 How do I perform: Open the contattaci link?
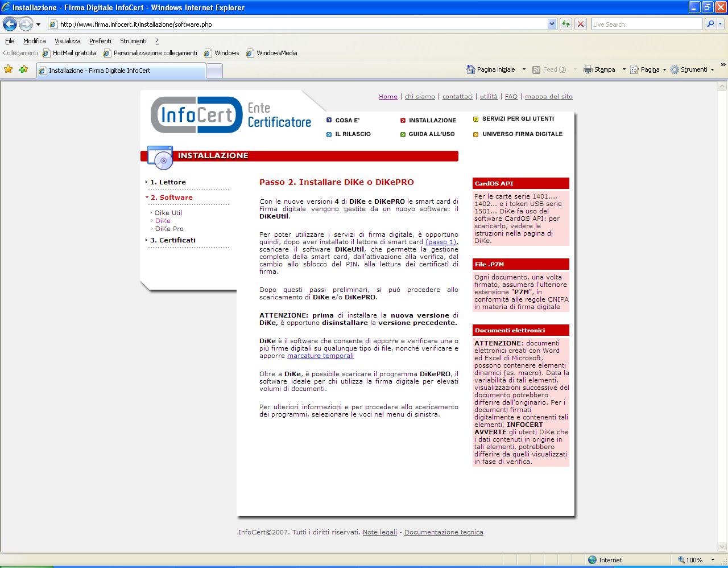[457, 97]
